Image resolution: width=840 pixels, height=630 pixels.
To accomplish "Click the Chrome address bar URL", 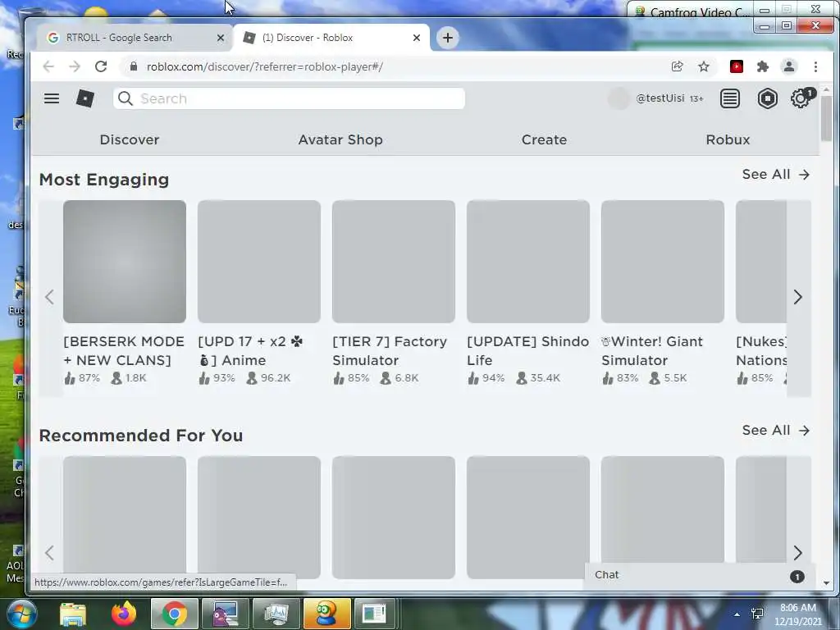I will coord(265,66).
